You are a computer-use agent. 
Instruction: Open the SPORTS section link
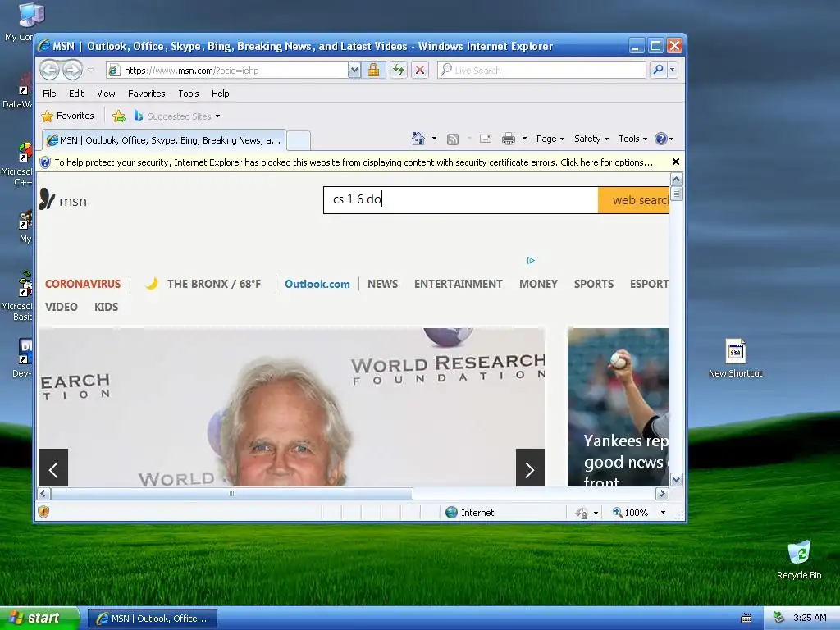(594, 284)
